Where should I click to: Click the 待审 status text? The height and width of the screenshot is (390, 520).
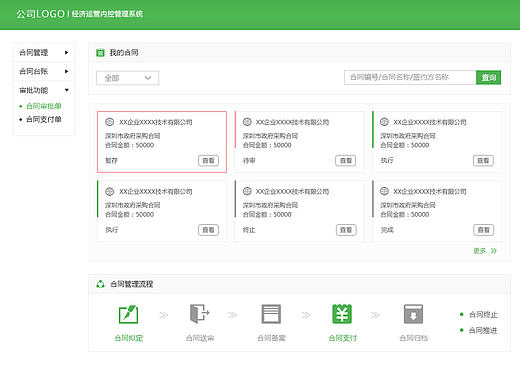pos(249,161)
